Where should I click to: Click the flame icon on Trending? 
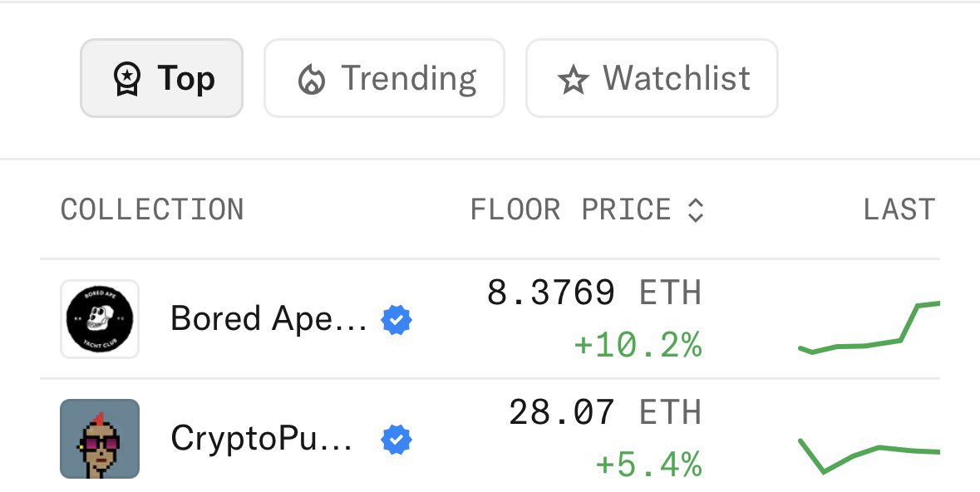click(x=311, y=81)
